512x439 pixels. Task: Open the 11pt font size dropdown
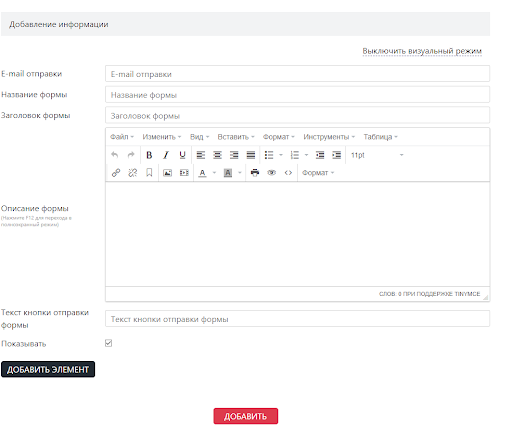click(377, 155)
